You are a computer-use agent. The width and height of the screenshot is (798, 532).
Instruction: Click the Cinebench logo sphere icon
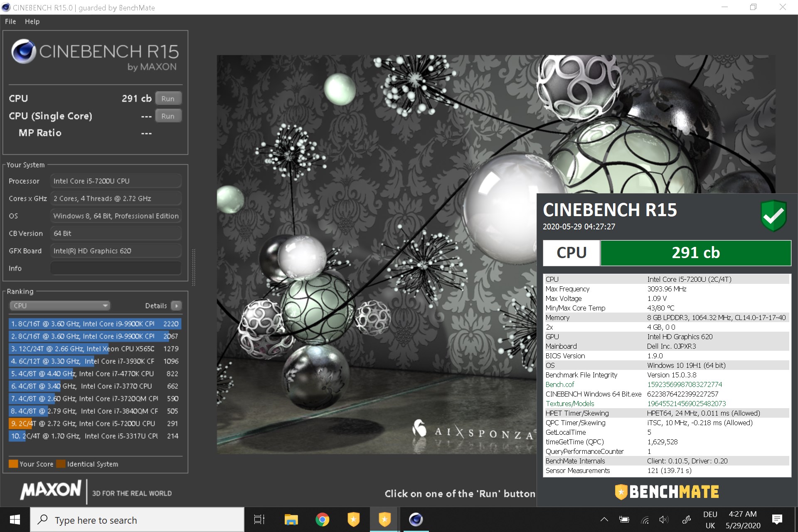23,52
